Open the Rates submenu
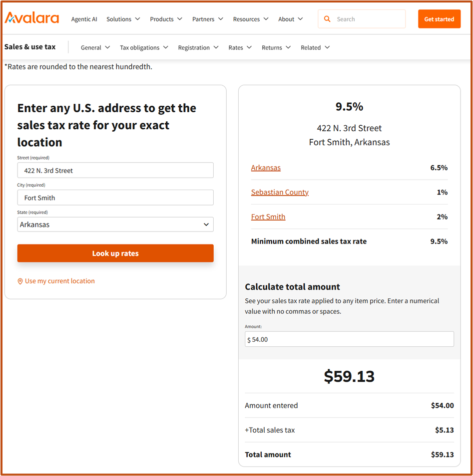 240,47
